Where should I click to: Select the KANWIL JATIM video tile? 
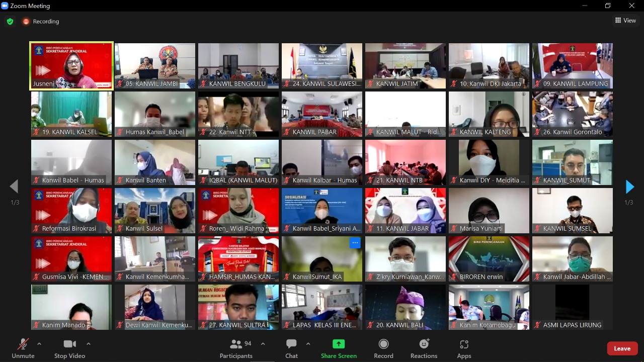[x=406, y=66]
